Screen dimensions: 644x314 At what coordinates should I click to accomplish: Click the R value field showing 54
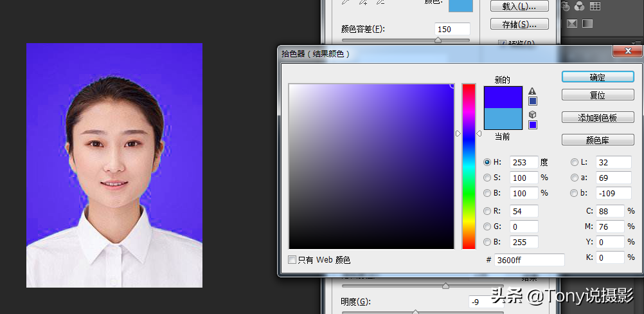524,211
